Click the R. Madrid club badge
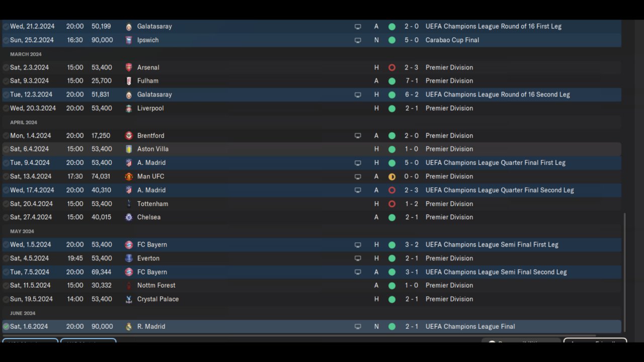 coord(129,327)
